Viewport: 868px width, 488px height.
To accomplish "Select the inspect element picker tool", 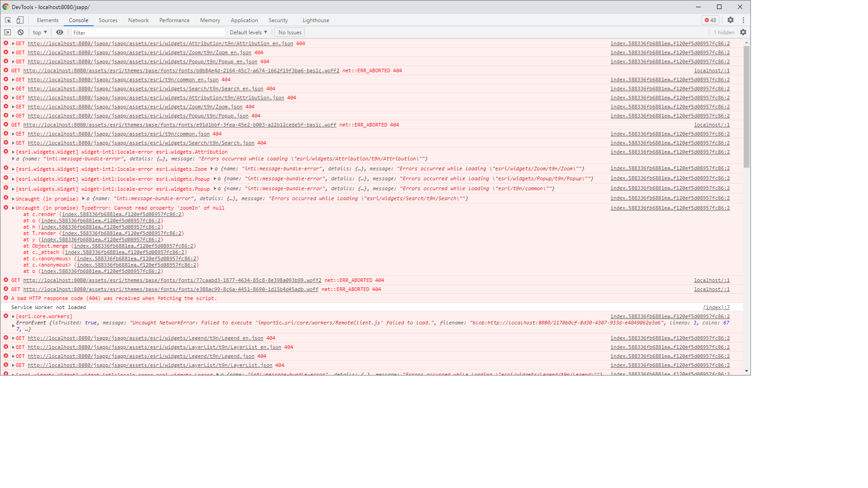I will point(7,20).
